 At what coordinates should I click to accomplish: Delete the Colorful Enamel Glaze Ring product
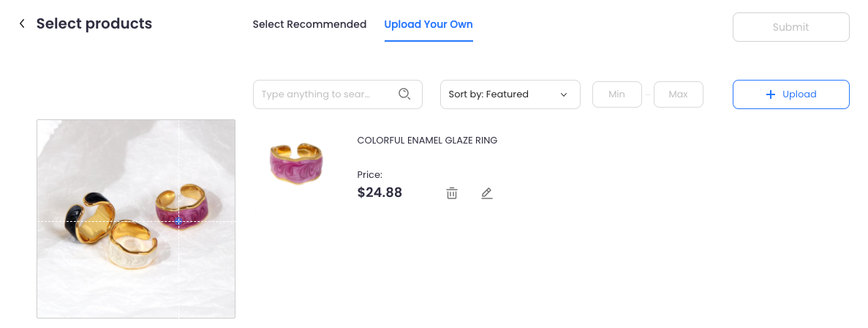452,193
